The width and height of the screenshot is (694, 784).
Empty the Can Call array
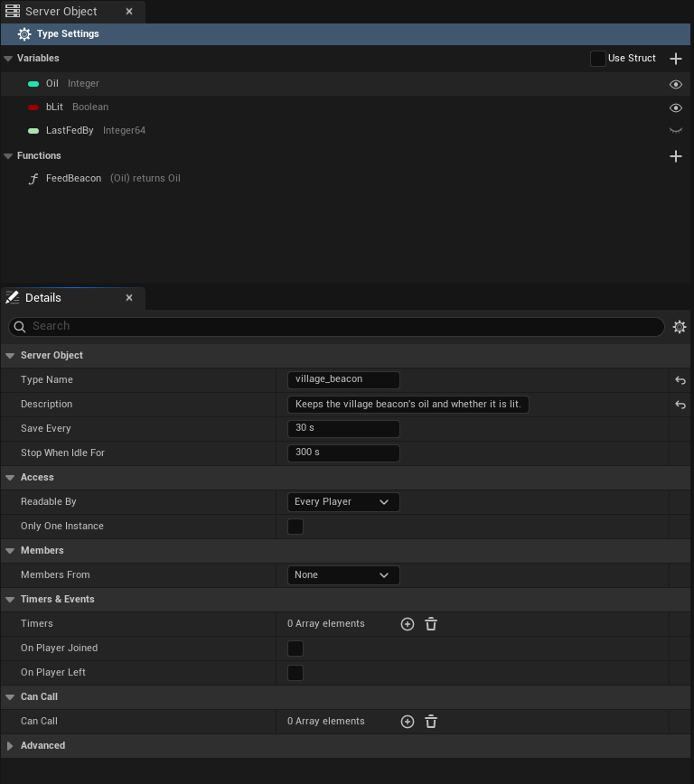(431, 722)
